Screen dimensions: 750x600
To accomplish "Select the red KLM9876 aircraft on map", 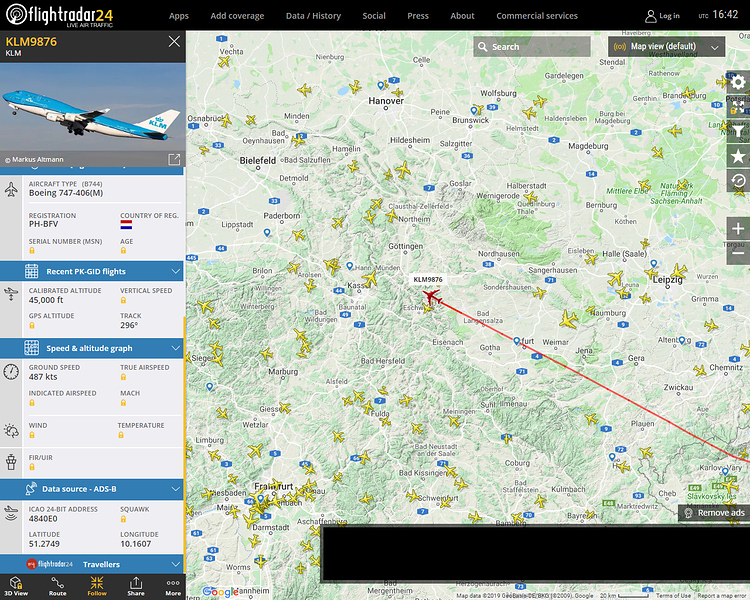I will click(432, 296).
